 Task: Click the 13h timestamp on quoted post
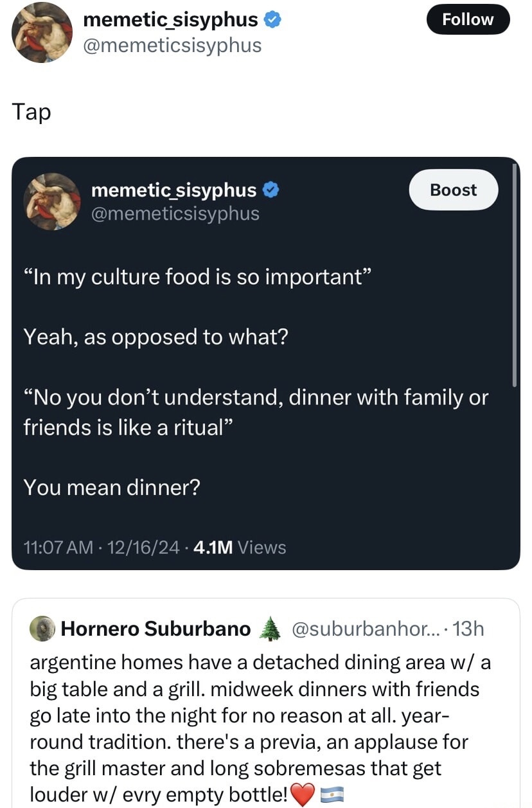(468, 629)
